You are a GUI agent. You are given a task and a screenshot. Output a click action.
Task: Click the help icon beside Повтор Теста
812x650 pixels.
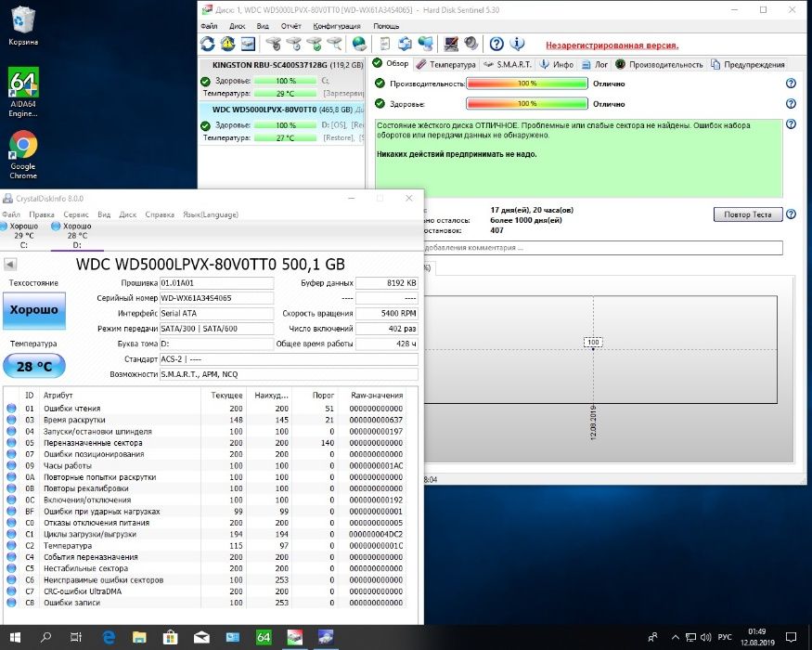tap(791, 214)
